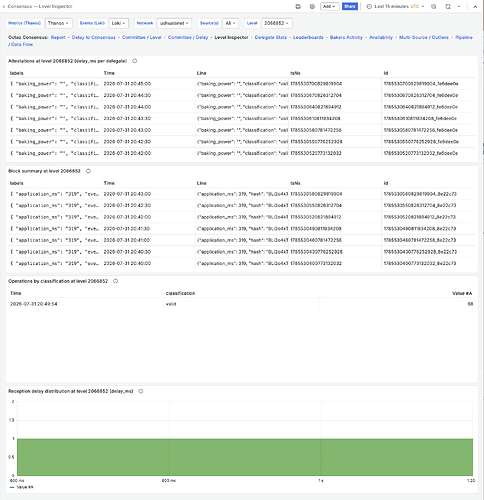The width and height of the screenshot is (484, 500).
Task: Click the blue Share button
Action: (x=350, y=6)
